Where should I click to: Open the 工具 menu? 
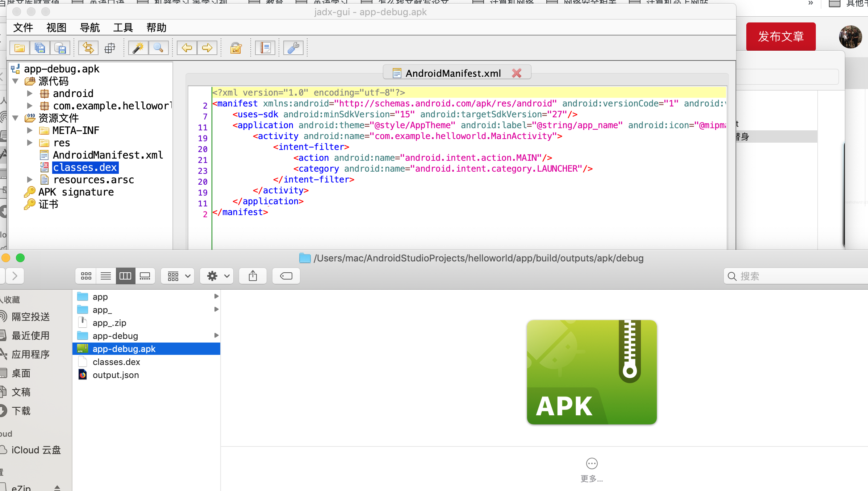tap(123, 28)
